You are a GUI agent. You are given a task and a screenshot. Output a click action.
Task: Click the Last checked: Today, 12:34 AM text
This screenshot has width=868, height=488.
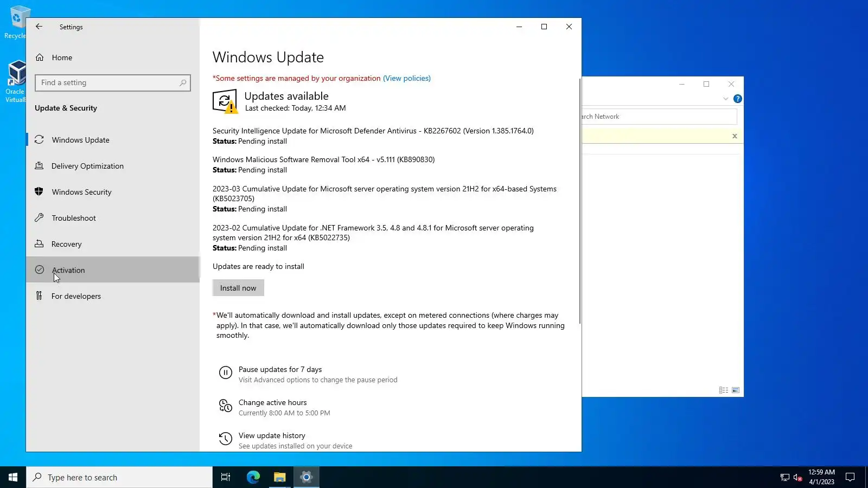(296, 108)
